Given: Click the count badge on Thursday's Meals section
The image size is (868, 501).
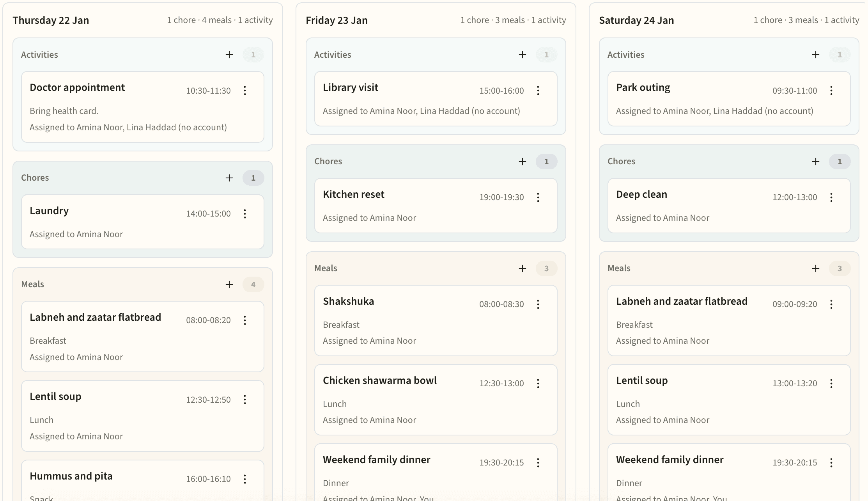Looking at the screenshot, I should [253, 284].
